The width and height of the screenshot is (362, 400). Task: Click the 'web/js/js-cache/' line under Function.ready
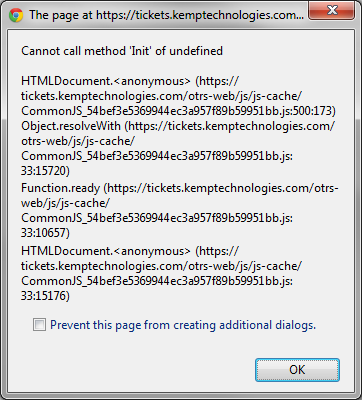[x=65, y=203]
